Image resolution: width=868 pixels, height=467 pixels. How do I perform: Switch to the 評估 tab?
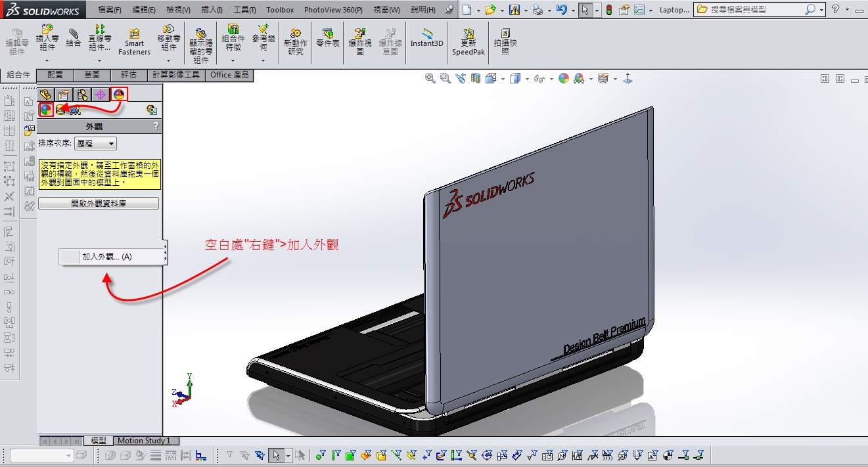pyautogui.click(x=129, y=75)
